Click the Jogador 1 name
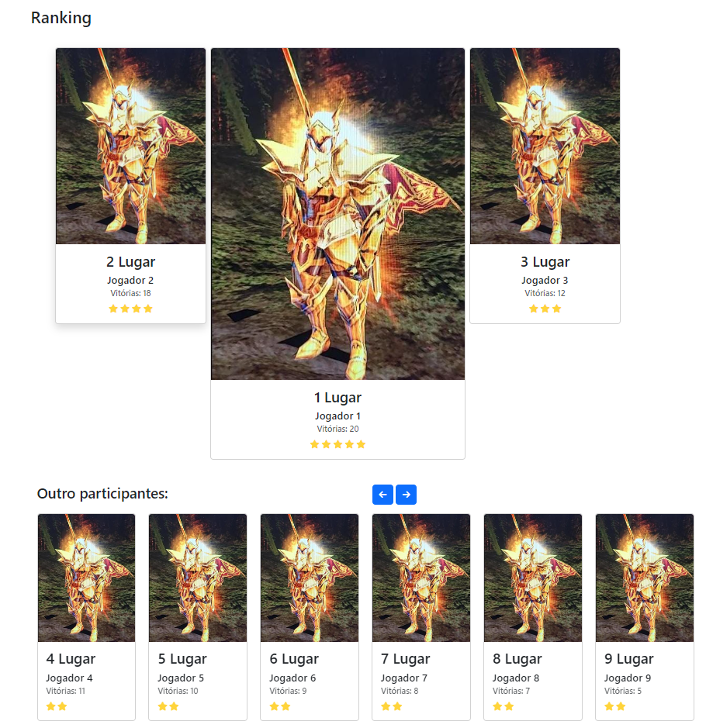This screenshot has height=728, width=706. click(x=337, y=416)
